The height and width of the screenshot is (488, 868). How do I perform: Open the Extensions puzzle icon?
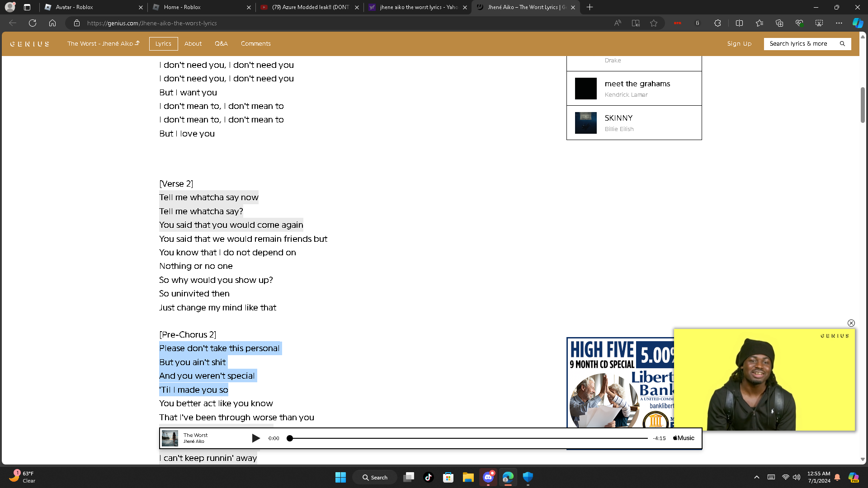click(x=717, y=23)
